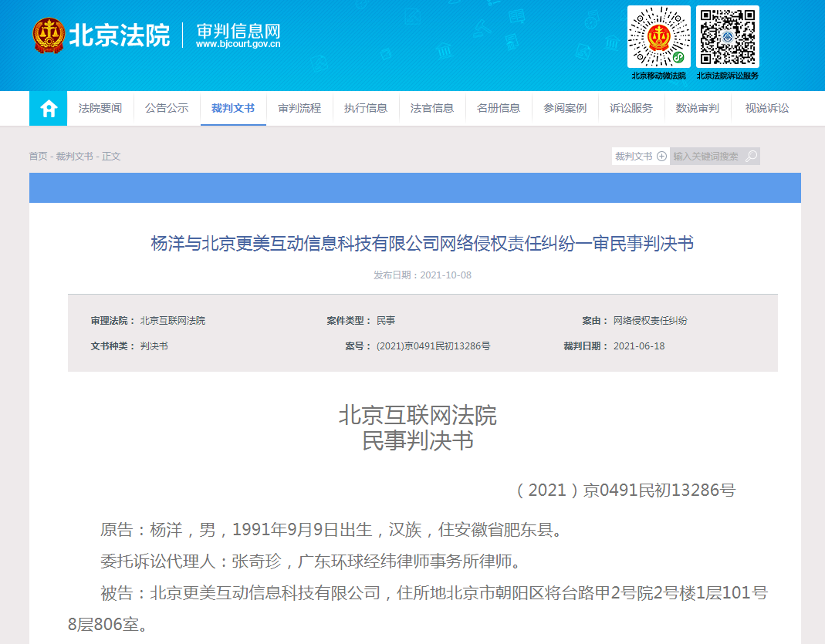Click the keyword search input field
Viewport: 825px width, 644px height.
[705, 157]
